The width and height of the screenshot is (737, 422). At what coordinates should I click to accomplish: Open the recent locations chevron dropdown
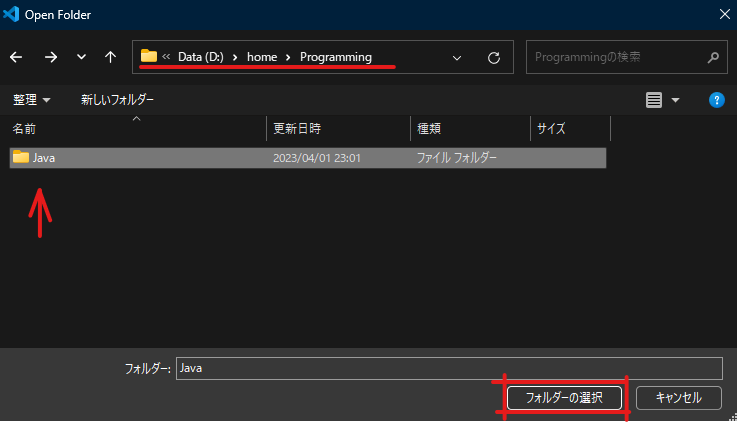click(81, 58)
